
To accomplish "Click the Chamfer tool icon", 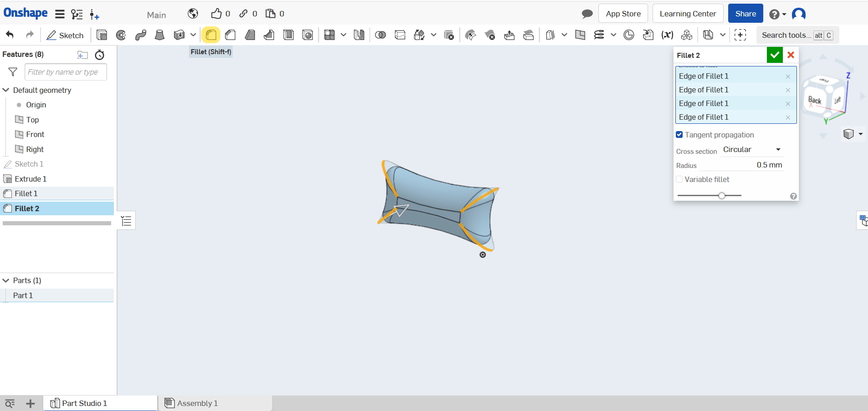I will [230, 35].
